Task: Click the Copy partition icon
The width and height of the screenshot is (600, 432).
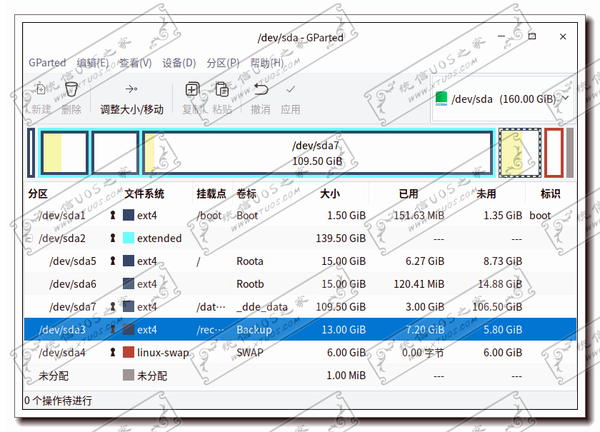Action: point(192,90)
